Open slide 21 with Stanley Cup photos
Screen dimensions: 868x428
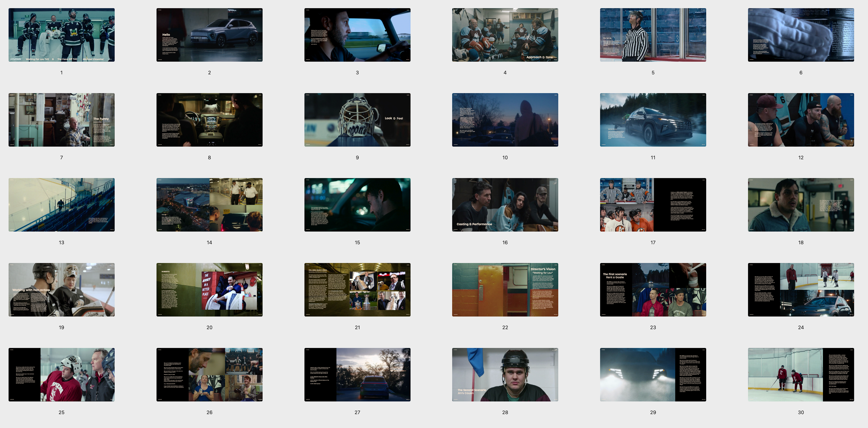[357, 290]
